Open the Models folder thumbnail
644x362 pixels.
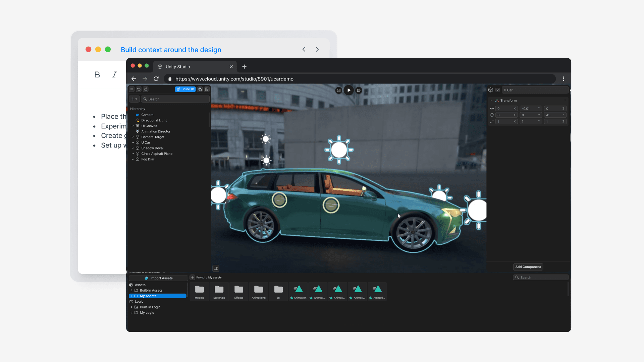point(199,292)
